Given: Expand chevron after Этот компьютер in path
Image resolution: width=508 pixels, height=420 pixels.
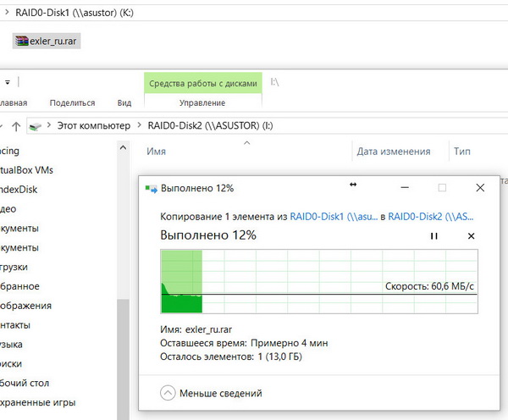Looking at the screenshot, I should [x=140, y=126].
